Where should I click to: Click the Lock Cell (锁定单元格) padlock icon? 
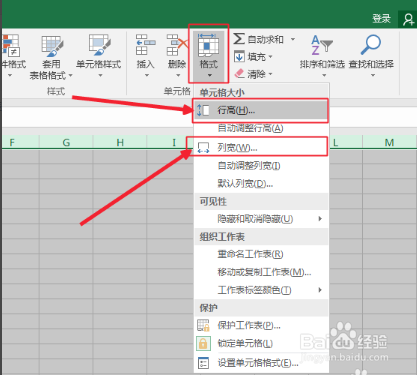point(203,343)
